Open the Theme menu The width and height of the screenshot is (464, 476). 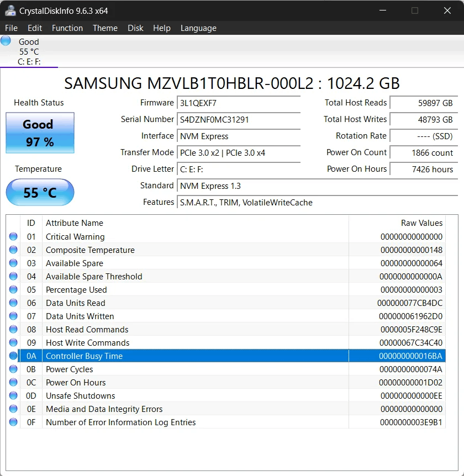tap(105, 28)
